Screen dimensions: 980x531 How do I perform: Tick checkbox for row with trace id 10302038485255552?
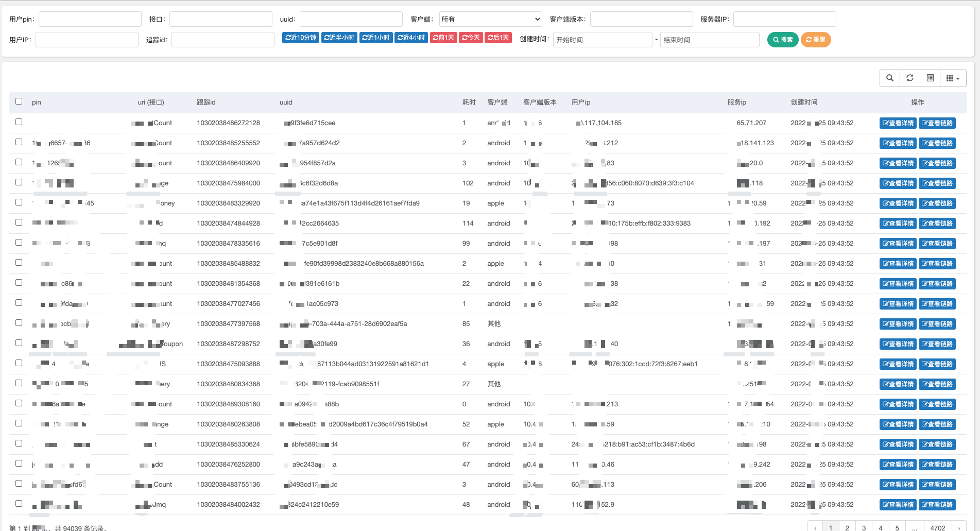pos(19,142)
